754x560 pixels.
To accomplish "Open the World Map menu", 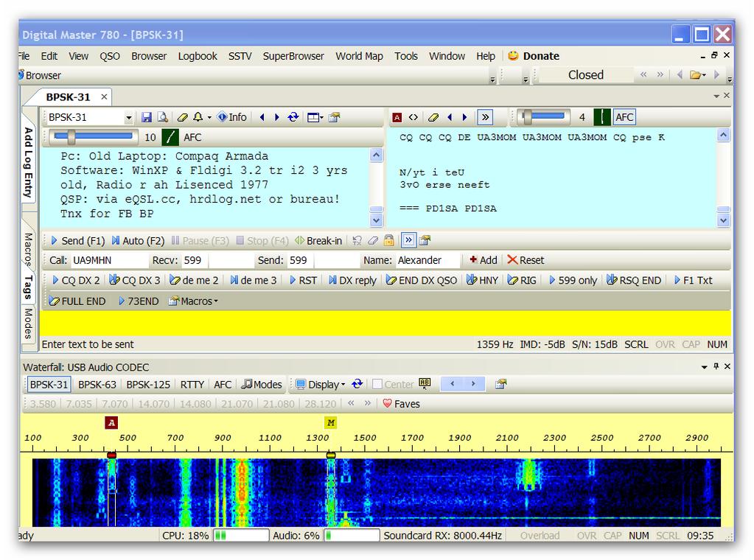I will 359,56.
